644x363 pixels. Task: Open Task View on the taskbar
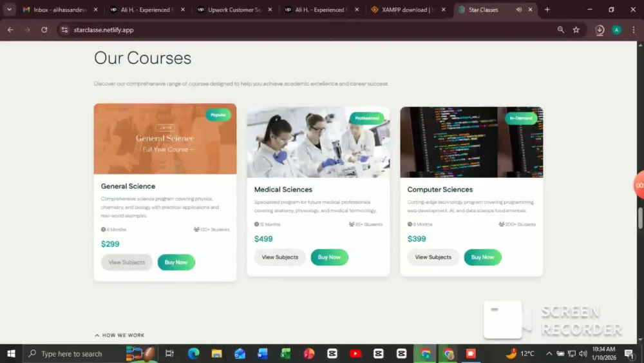tap(169, 353)
